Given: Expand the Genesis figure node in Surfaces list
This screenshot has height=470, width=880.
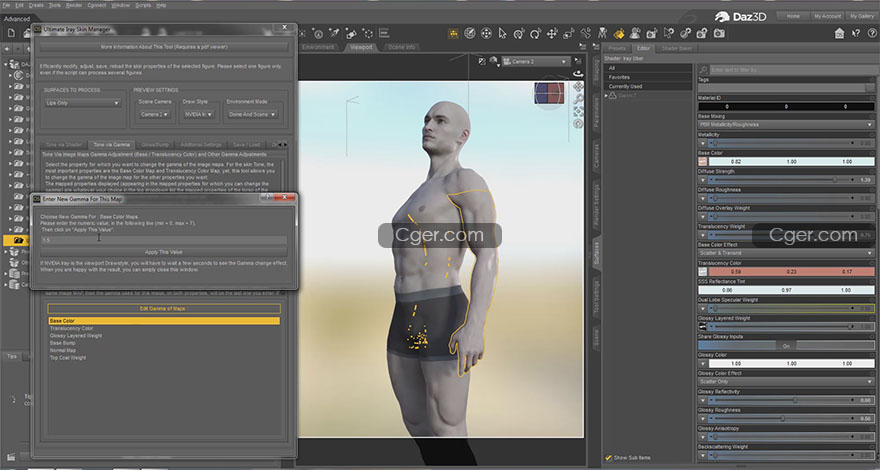Looking at the screenshot, I should point(606,96).
